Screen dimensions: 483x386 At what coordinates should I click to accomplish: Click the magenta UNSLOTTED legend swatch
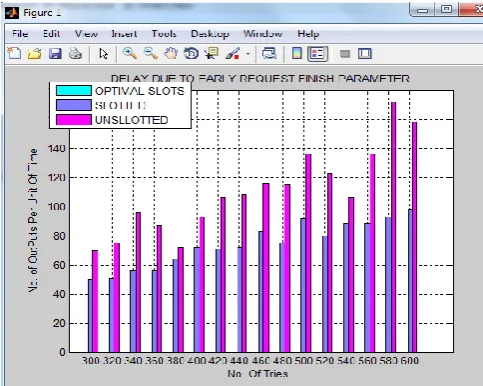point(74,120)
